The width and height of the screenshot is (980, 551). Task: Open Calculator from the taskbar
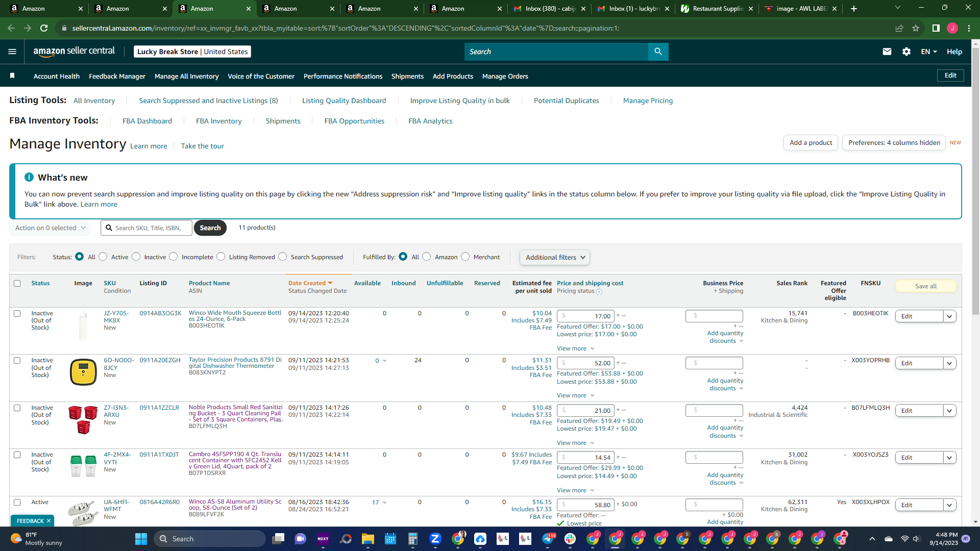tap(413, 539)
